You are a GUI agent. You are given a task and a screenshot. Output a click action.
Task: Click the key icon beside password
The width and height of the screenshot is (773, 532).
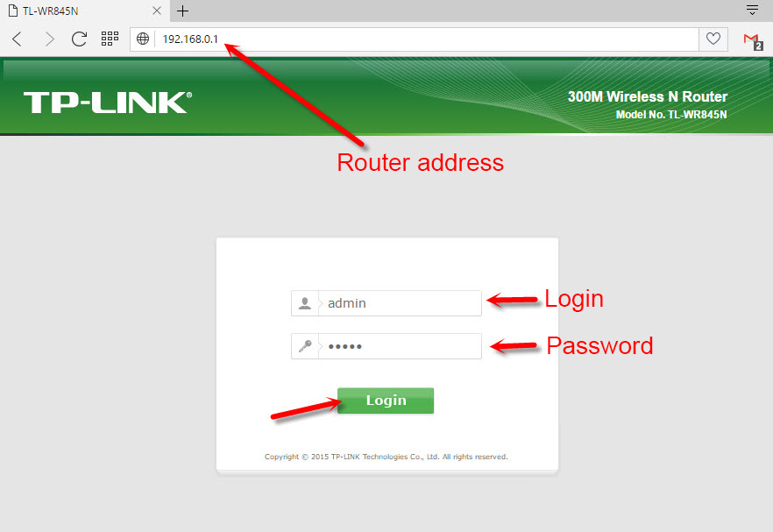(305, 346)
